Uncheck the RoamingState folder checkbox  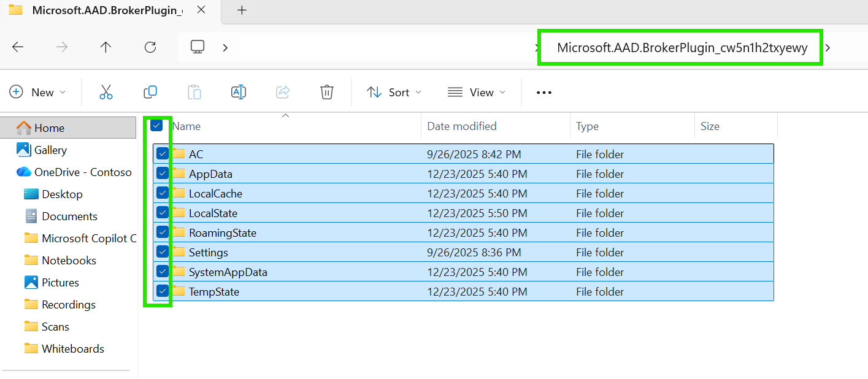[163, 232]
